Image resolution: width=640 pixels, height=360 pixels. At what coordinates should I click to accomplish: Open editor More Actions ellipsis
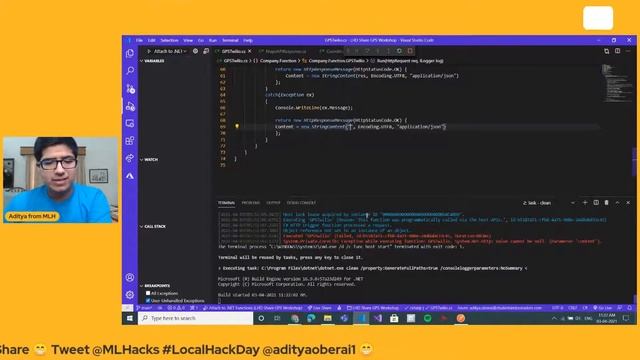(x=628, y=51)
